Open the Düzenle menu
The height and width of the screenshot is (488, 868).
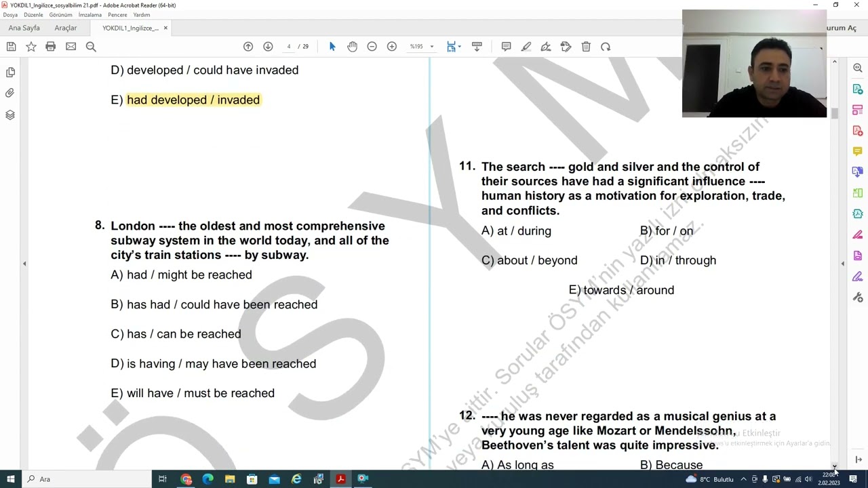click(x=33, y=15)
